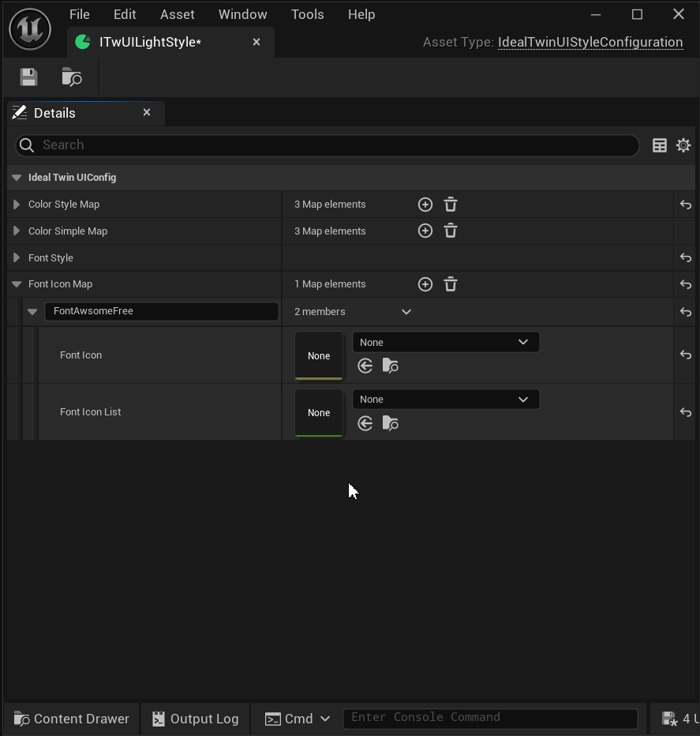This screenshot has width=700, height=736.
Task: Open the Asset menu
Action: (x=177, y=14)
